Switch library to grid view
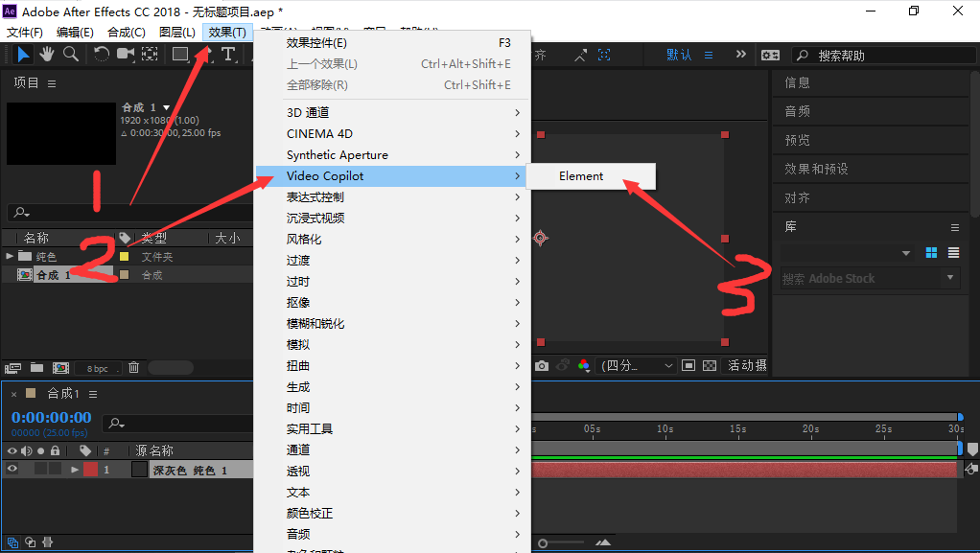Screen dimensions: 980x553 (x=931, y=252)
